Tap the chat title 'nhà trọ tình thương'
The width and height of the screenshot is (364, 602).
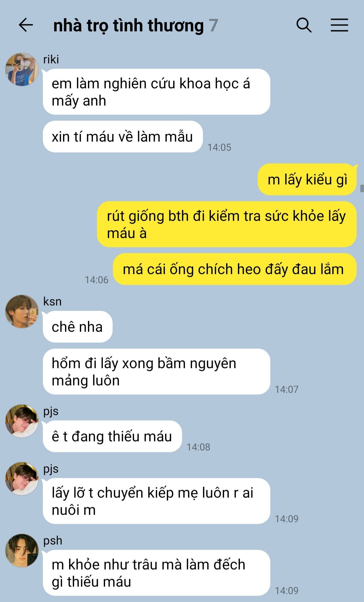[x=128, y=26]
